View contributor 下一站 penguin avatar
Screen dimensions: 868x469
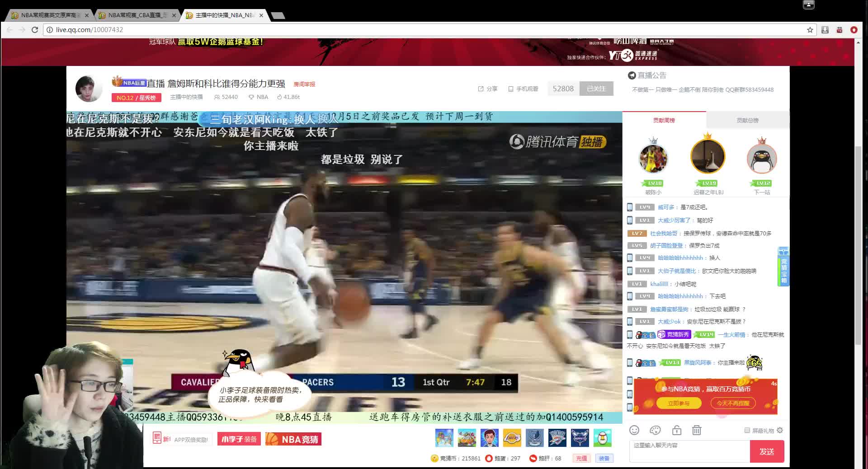click(762, 159)
